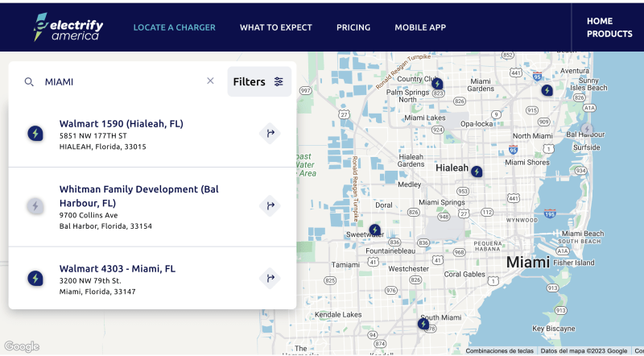This screenshot has height=356, width=644.
Task: Click the 'Datos del mapa ©2023 Google' text
Action: 584,351
